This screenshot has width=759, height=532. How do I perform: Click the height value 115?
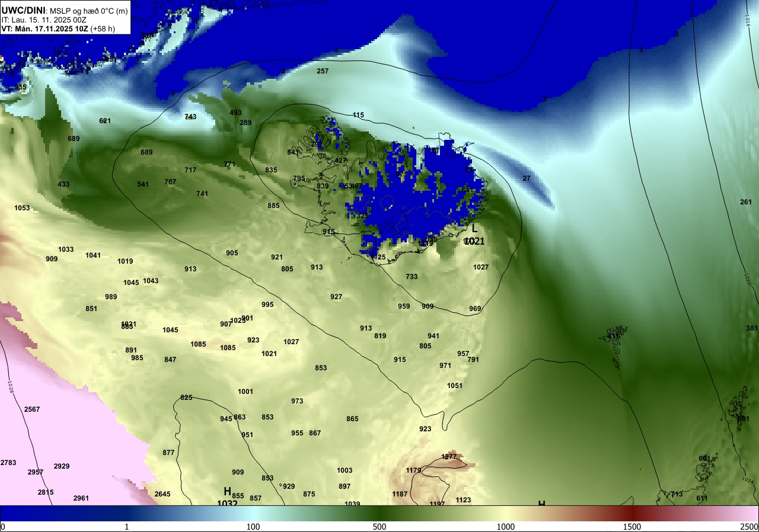click(x=358, y=115)
